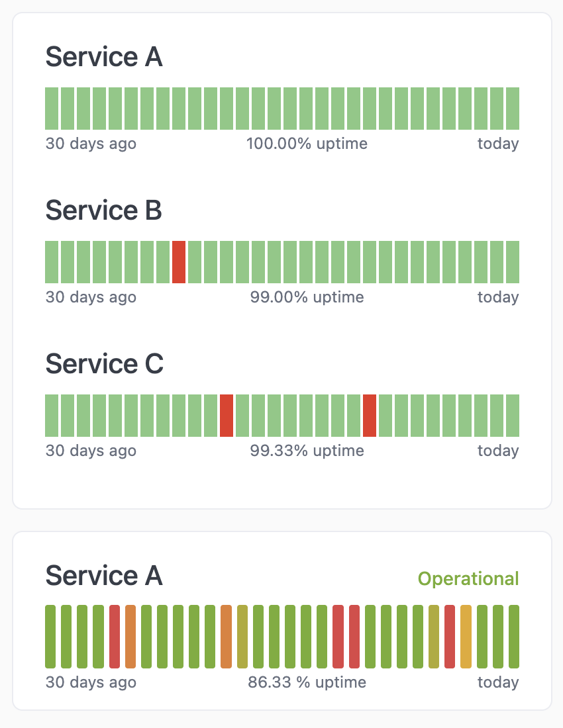
Task: Click the first red incident bar in bottom chart
Action: tap(114, 635)
